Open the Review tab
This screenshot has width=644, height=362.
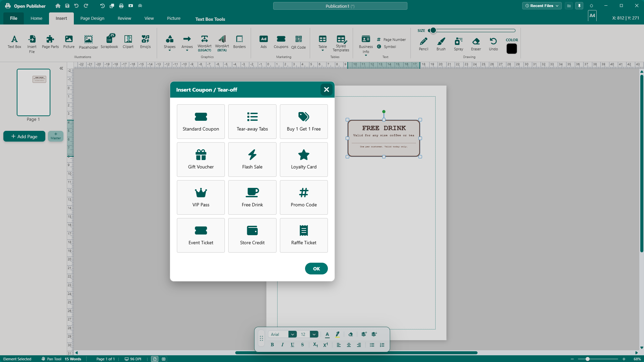coord(124,18)
